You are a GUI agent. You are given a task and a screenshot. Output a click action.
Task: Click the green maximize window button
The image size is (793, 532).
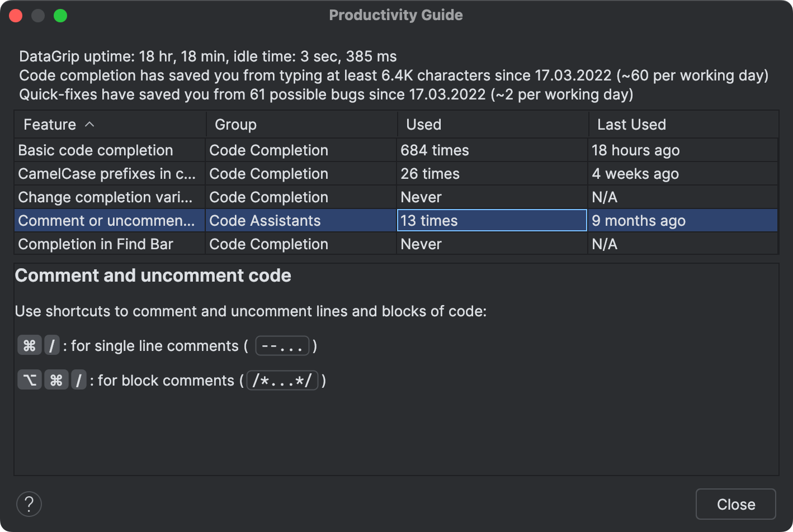pyautogui.click(x=60, y=16)
